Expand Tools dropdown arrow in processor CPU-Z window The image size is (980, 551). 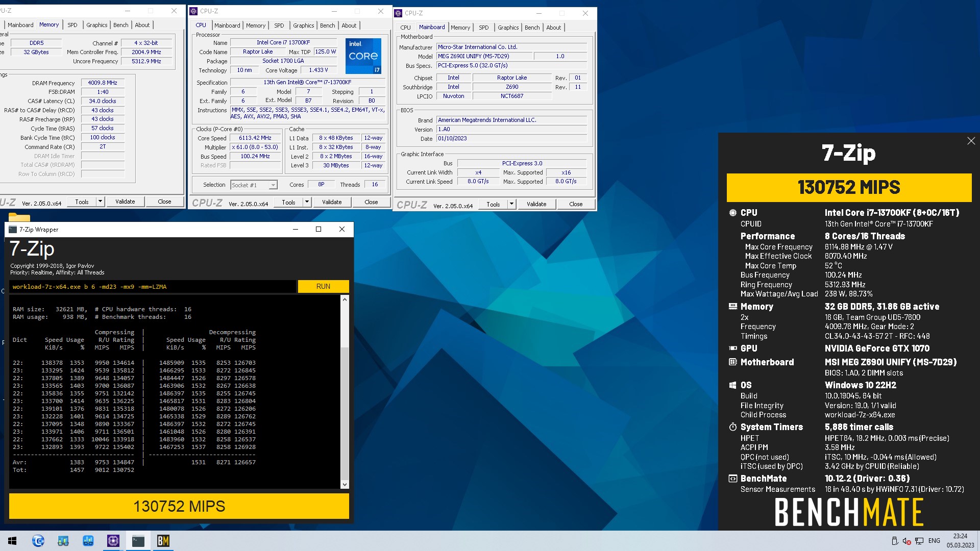click(x=307, y=202)
